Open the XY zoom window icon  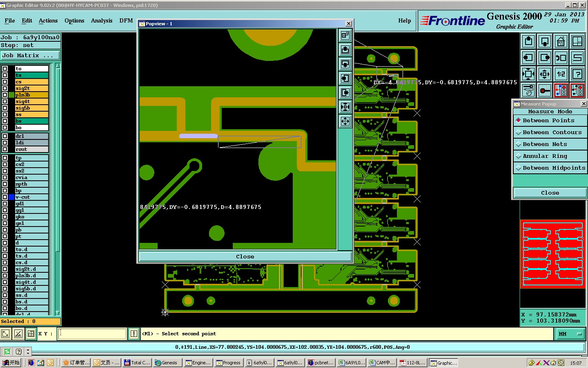point(577,41)
